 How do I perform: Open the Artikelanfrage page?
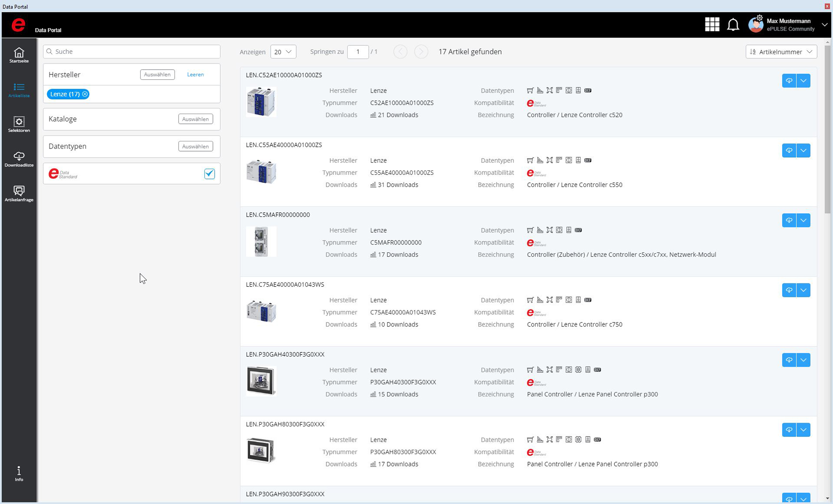tap(19, 193)
